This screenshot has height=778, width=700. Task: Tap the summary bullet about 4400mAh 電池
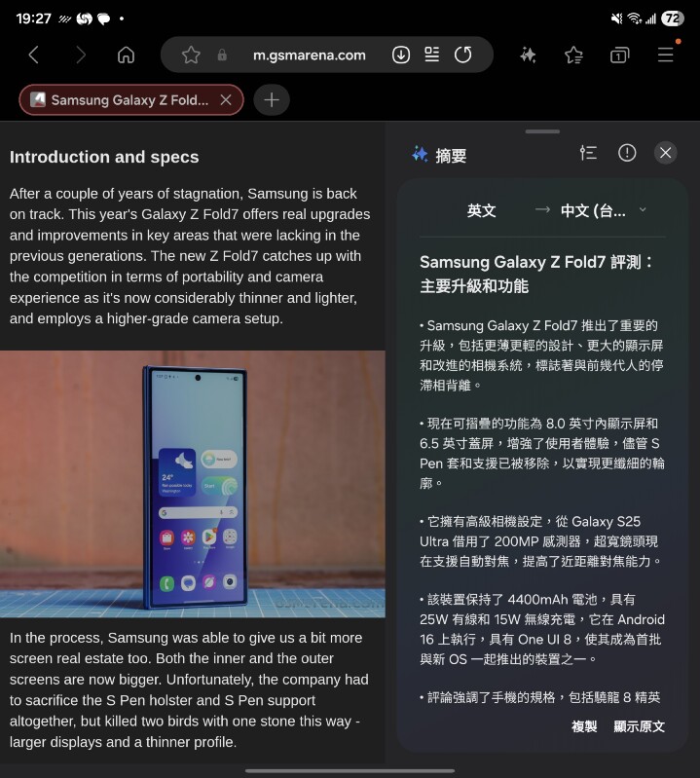click(x=541, y=629)
